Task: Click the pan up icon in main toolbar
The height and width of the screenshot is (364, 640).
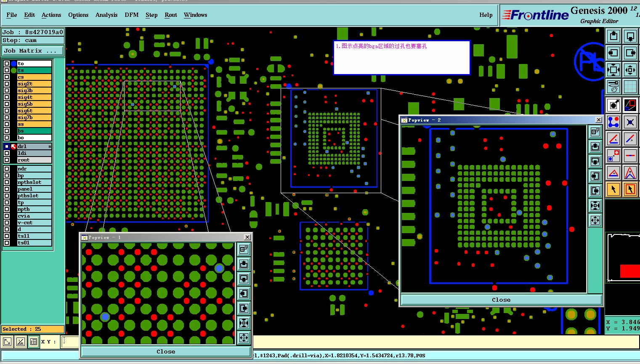Action: [x=613, y=36]
